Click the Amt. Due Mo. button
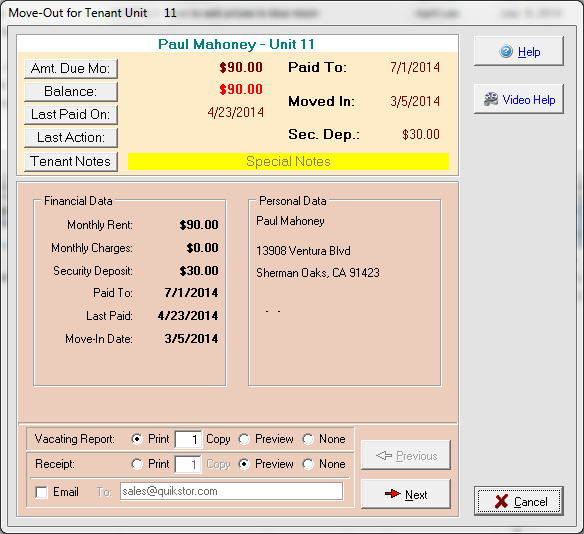The height and width of the screenshot is (534, 584). point(71,69)
